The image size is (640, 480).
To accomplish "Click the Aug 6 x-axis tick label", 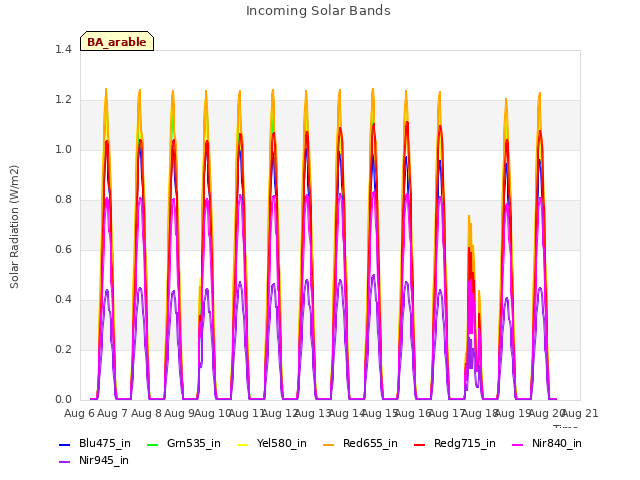I will [x=79, y=413].
